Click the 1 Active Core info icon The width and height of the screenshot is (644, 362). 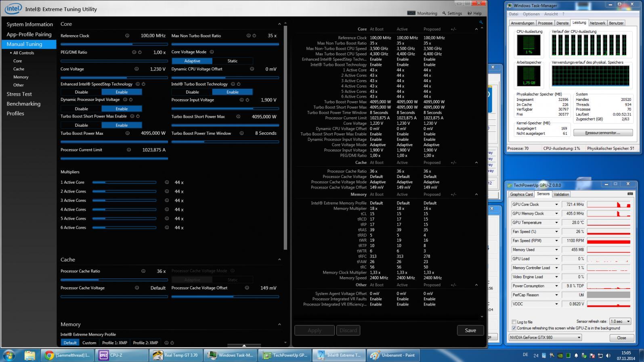(x=167, y=182)
